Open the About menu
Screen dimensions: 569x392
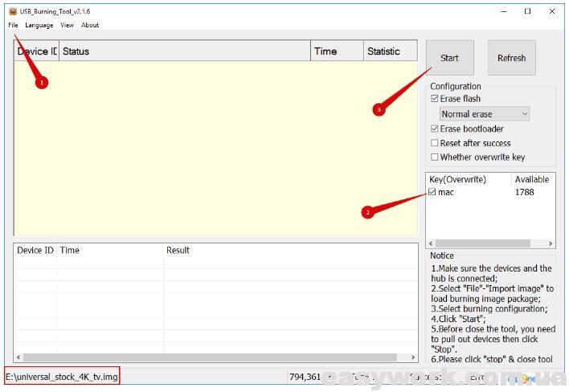click(x=90, y=25)
